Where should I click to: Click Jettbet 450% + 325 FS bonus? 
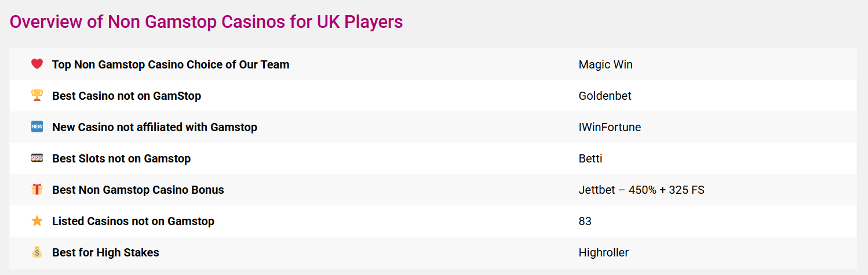tap(641, 190)
